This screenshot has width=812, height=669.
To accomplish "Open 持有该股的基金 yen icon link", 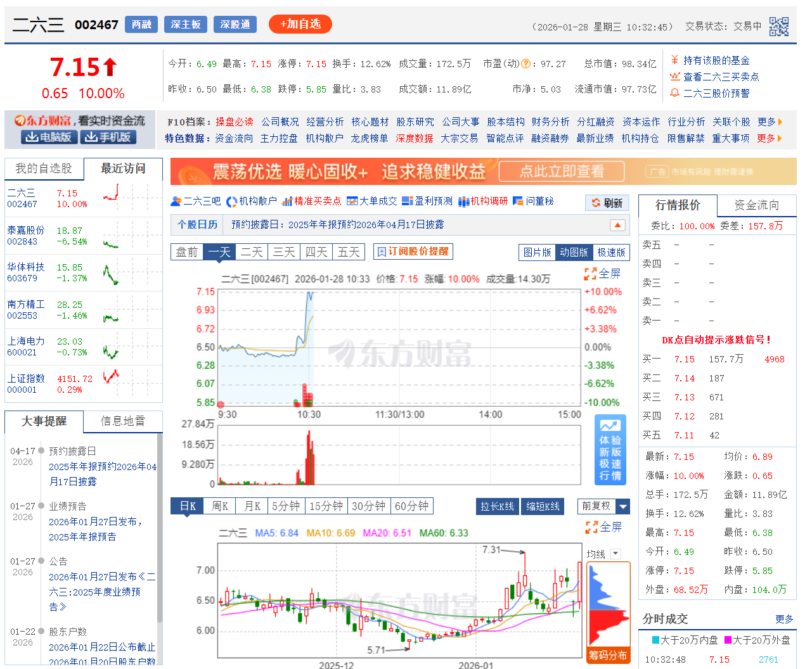I will [675, 60].
